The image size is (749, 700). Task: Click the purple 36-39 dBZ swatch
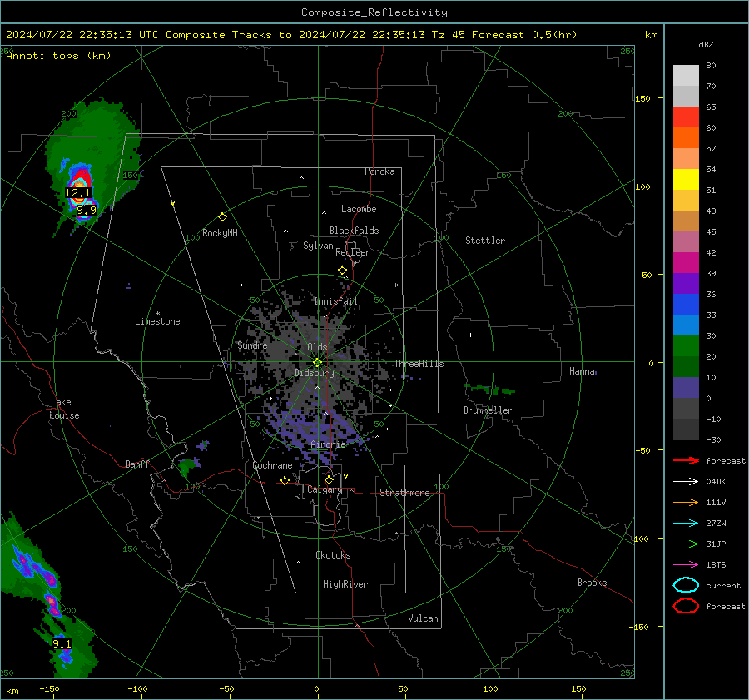pos(686,283)
